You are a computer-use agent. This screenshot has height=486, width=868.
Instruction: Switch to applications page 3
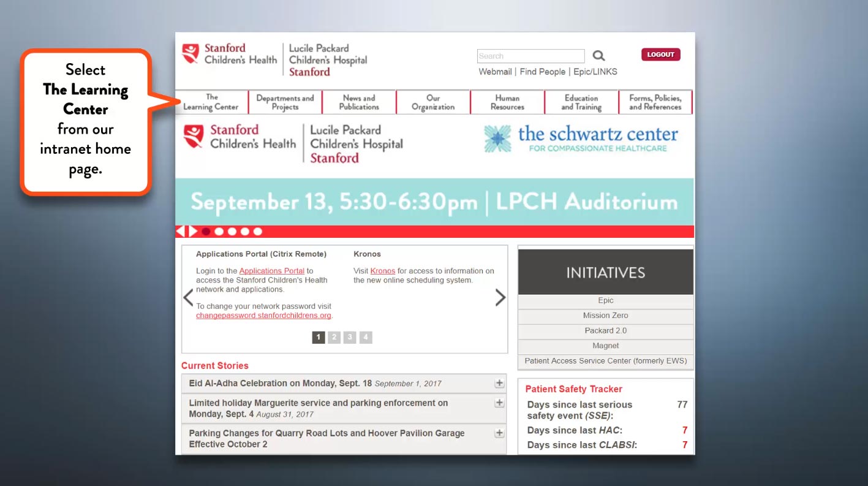pos(350,337)
